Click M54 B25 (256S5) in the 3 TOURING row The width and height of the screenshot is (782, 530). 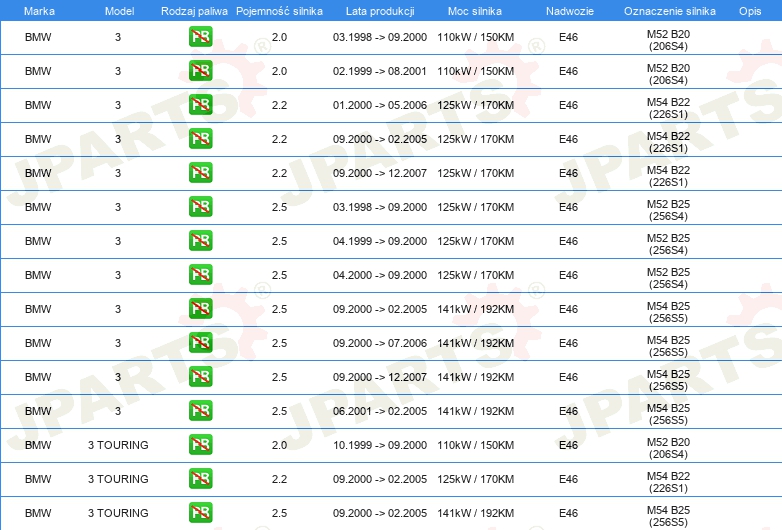tap(668, 516)
